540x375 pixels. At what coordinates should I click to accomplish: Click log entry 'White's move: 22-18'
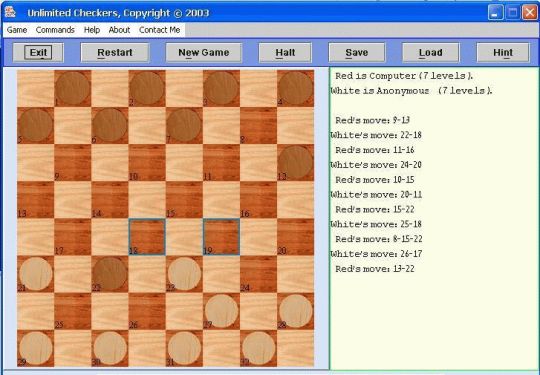pos(376,135)
